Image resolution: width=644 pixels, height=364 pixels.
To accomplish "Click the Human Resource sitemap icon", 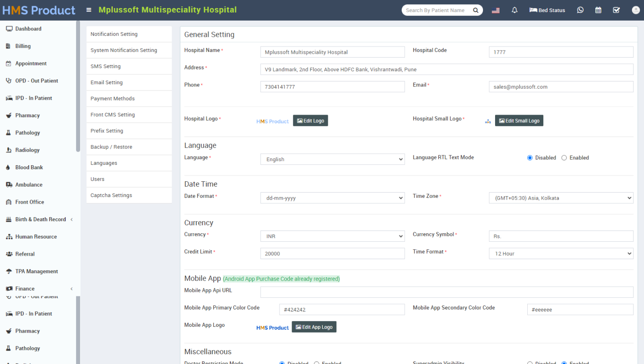I will [8, 237].
